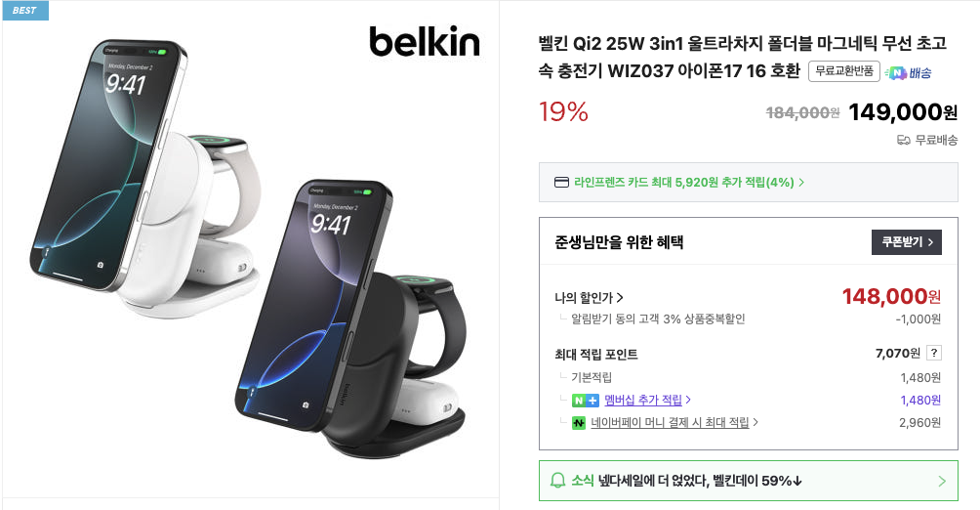
Task: Click the white charger product image
Action: (x=144, y=177)
